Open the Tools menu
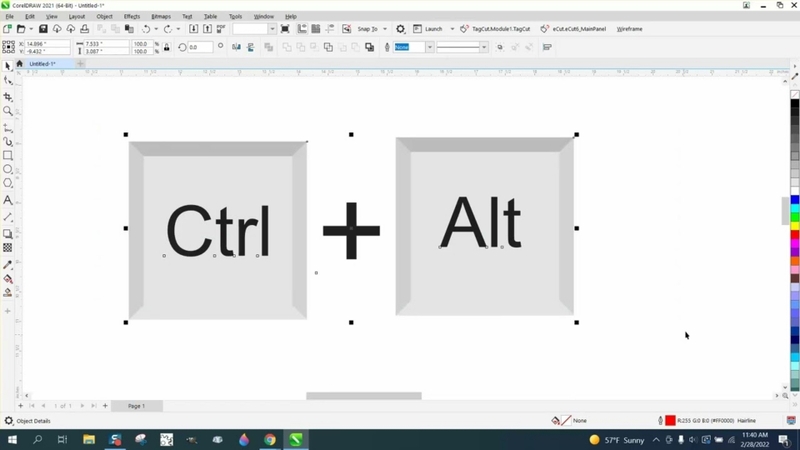The image size is (800, 450). pyautogui.click(x=235, y=16)
